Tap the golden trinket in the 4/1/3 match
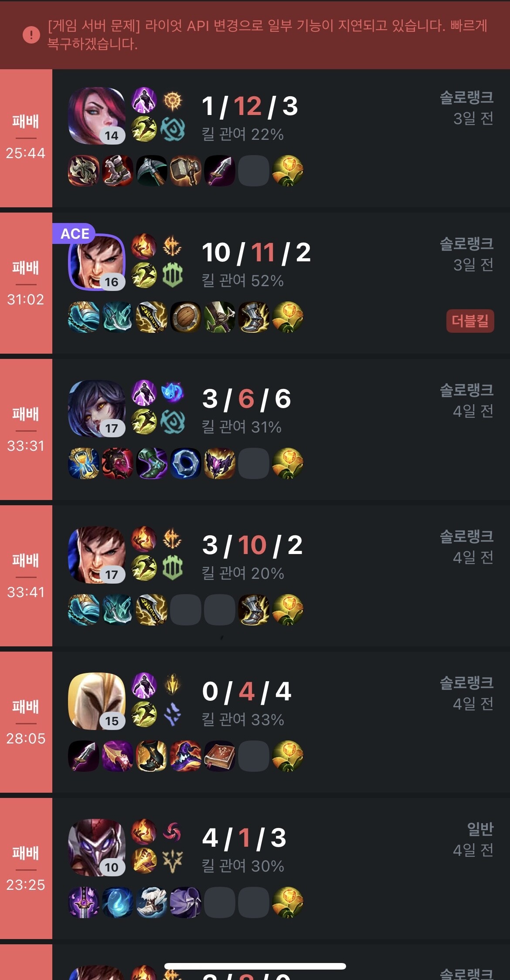The height and width of the screenshot is (980, 510). tap(288, 902)
